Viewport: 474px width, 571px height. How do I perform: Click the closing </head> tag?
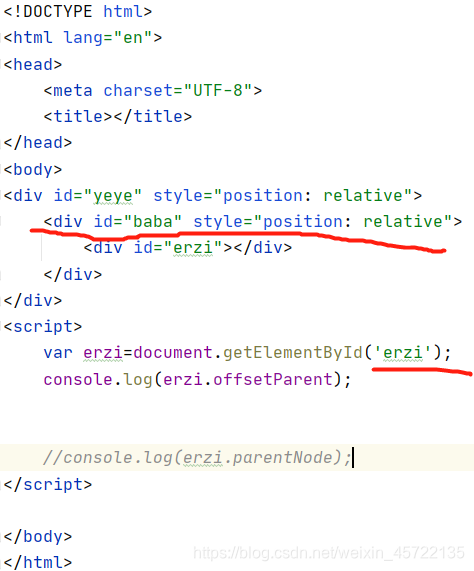(x=38, y=142)
